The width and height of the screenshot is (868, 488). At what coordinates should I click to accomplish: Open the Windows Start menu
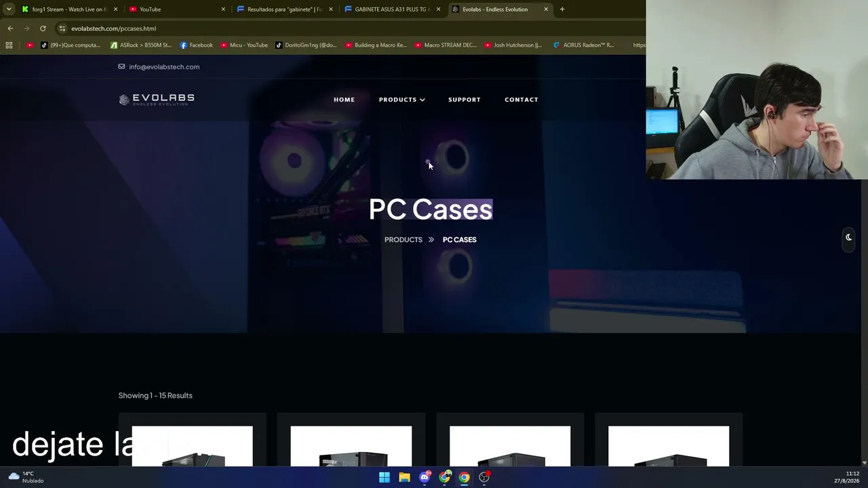(384, 477)
